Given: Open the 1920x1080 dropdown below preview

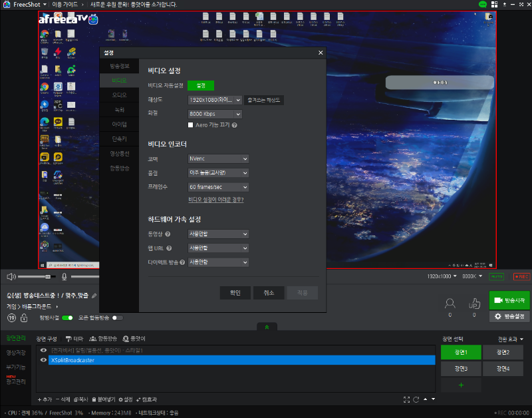Looking at the screenshot, I should click(442, 276).
